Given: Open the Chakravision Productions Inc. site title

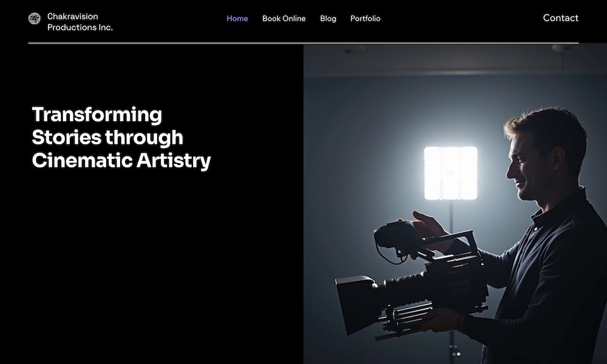Looking at the screenshot, I should (x=80, y=22).
